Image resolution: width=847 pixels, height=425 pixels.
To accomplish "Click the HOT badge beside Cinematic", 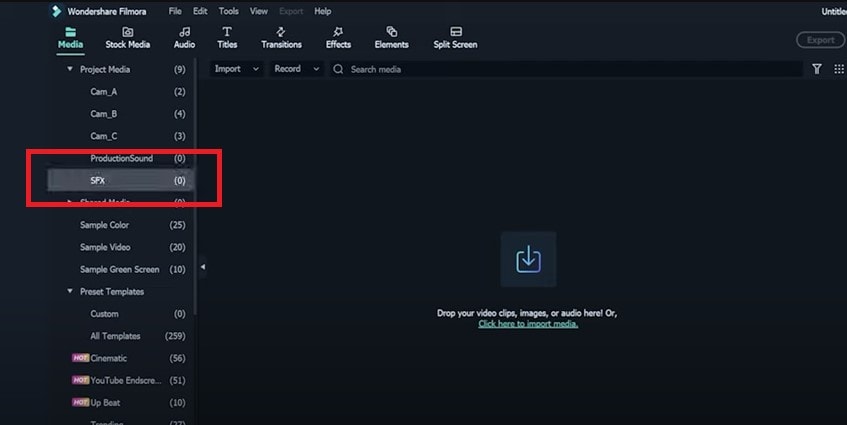I will pyautogui.click(x=80, y=358).
